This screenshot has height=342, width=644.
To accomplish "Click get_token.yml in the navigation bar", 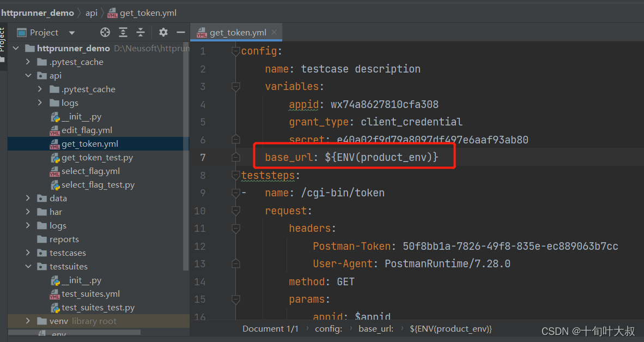I will point(142,13).
